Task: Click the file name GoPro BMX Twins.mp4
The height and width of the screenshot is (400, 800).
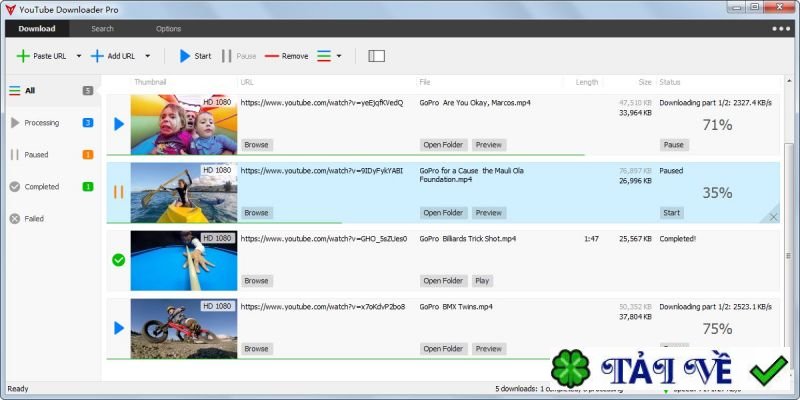Action: [456, 307]
